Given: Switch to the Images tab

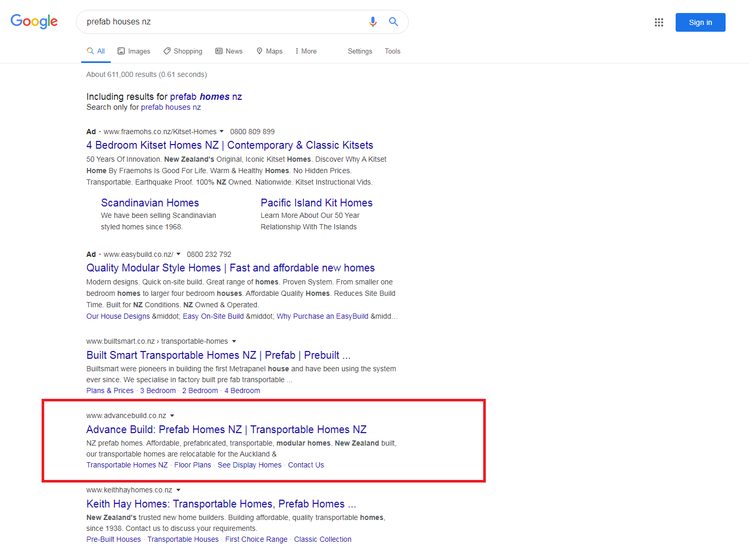Looking at the screenshot, I should [134, 51].
